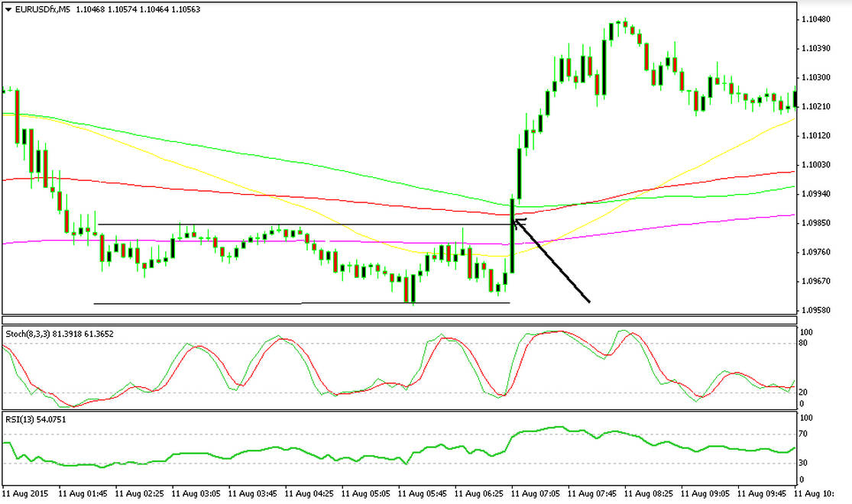Click the 11 Aug 02:25 time label

pos(139,493)
